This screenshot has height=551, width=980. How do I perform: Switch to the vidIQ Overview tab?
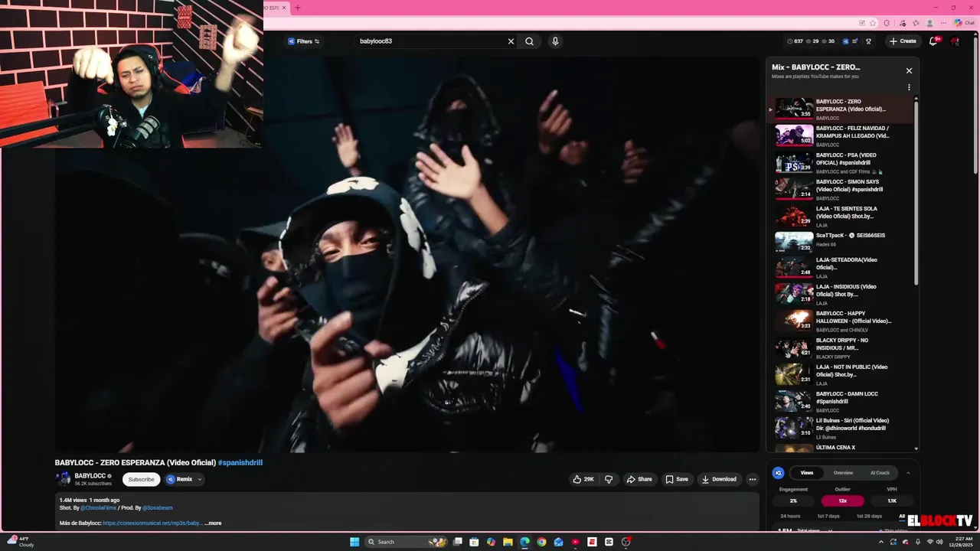tap(843, 472)
